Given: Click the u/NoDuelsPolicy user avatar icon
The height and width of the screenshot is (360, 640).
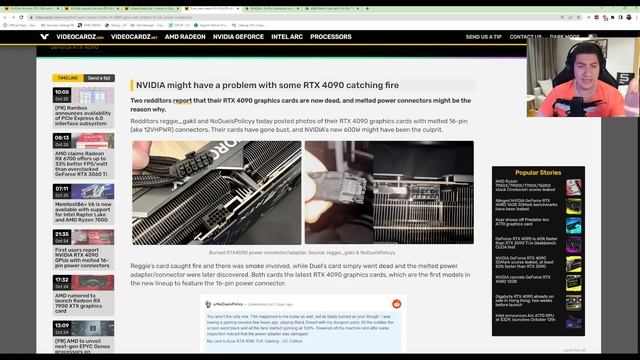Looking at the screenshot, I should (x=208, y=304).
